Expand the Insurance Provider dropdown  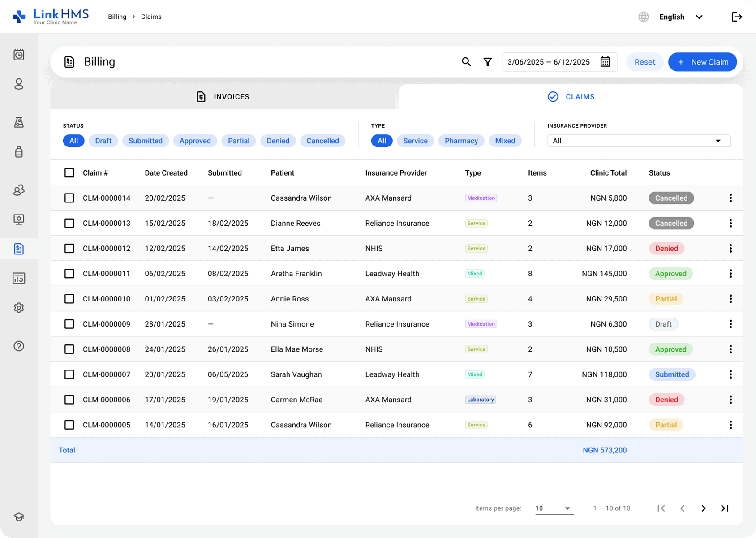pyautogui.click(x=639, y=141)
